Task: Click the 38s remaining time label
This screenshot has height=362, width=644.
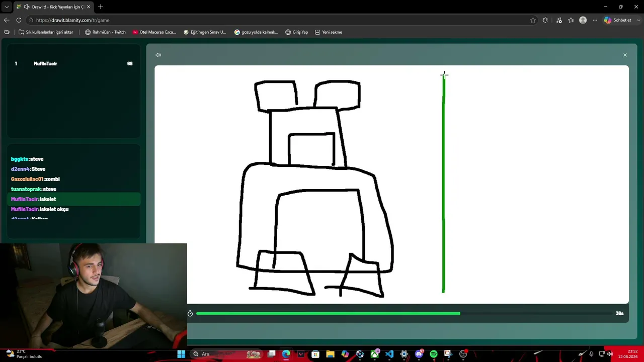Action: pyautogui.click(x=619, y=313)
